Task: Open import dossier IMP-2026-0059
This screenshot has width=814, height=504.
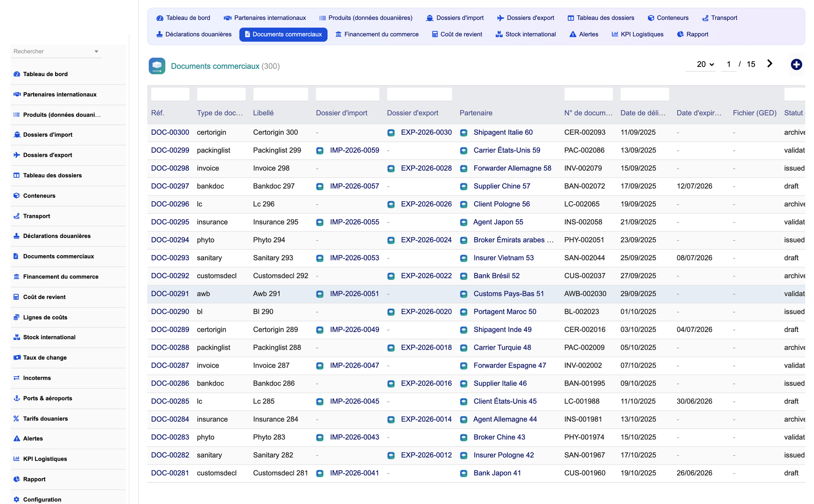Action: tap(354, 151)
